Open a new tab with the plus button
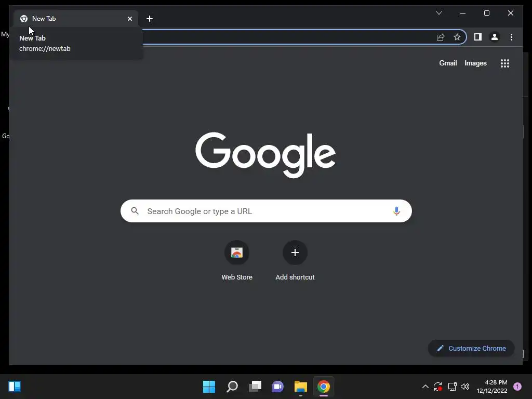 (x=150, y=19)
